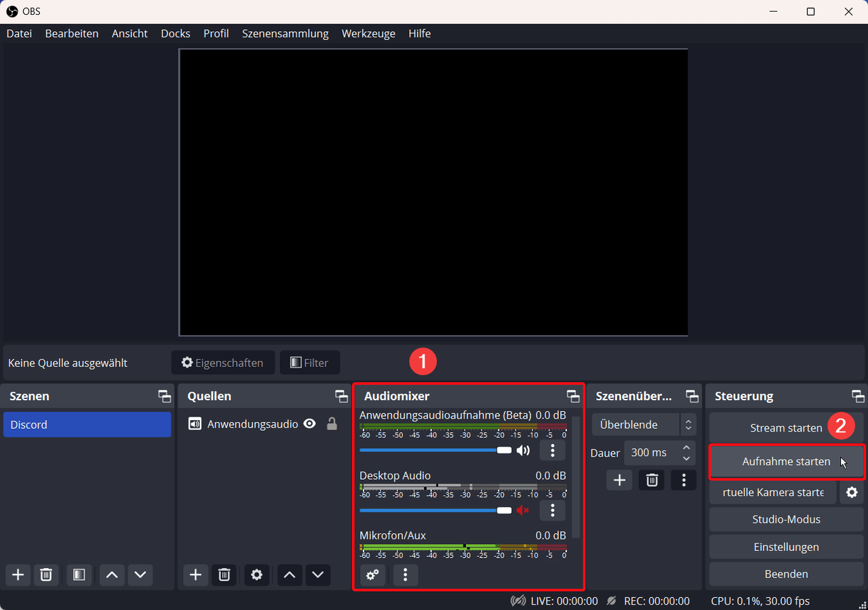Open Einstellungen from Steuerung panel

point(787,547)
